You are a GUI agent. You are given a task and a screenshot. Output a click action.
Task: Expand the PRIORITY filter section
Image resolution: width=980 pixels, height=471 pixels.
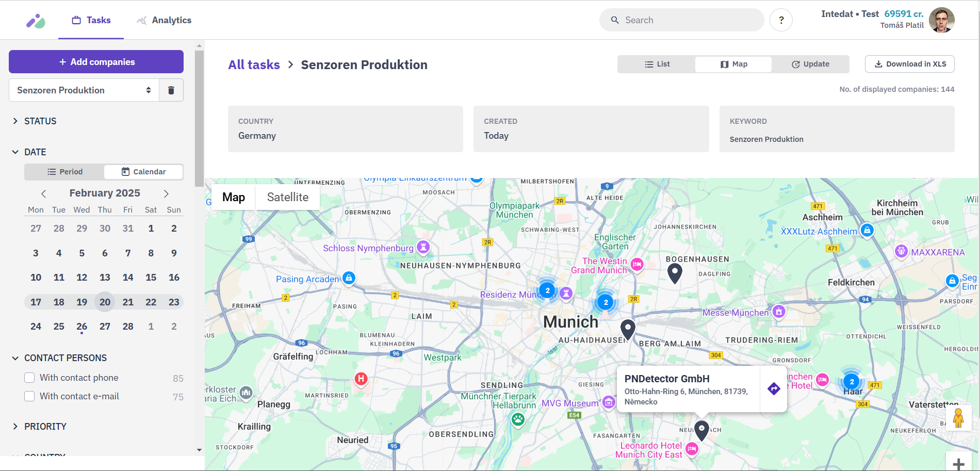coord(40,427)
